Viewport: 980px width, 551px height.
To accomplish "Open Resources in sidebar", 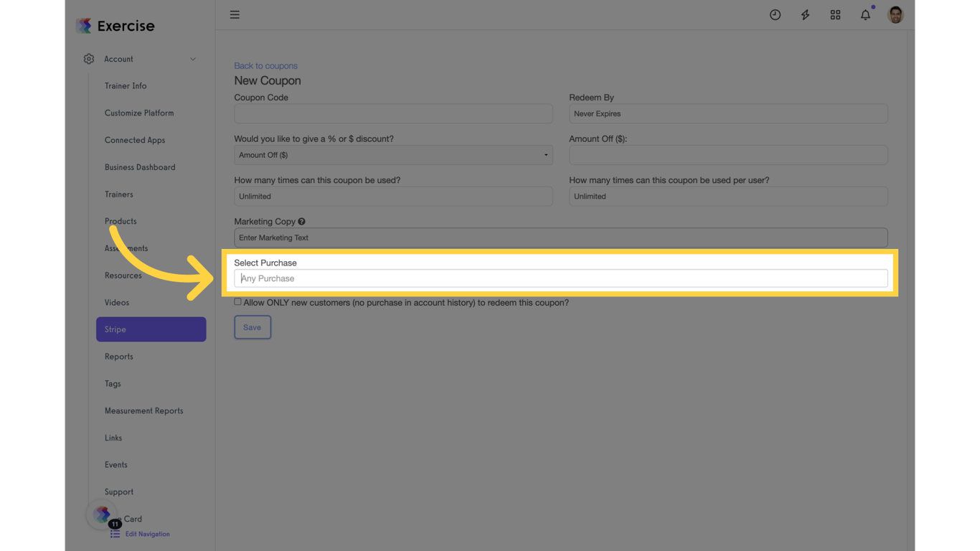I will click(123, 275).
